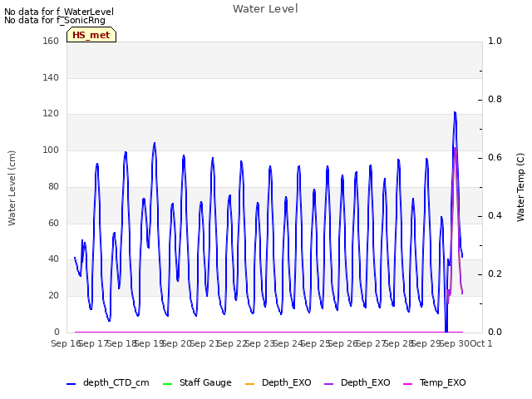Click the Water Temp (C) axis label
The width and height of the screenshot is (532, 399).
pyautogui.click(x=520, y=187)
